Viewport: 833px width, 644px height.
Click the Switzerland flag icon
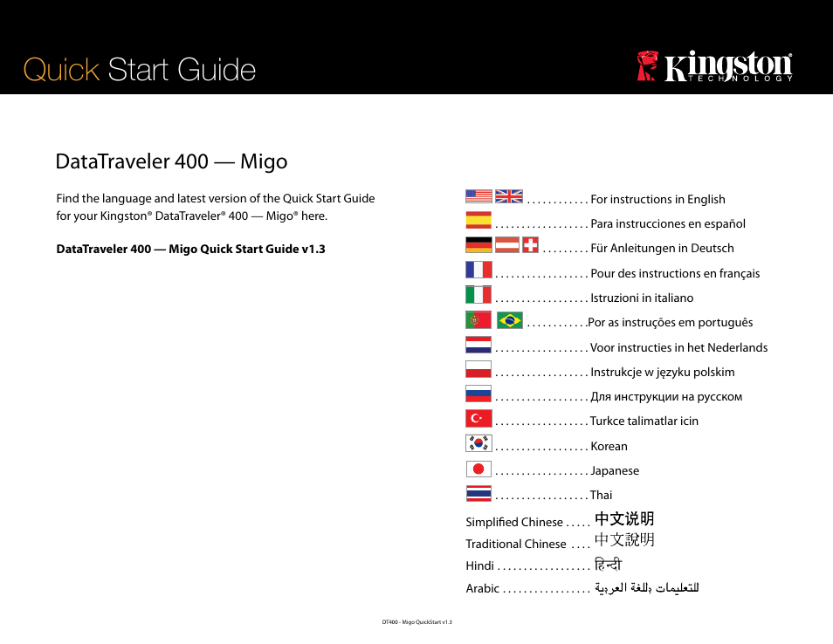pyautogui.click(x=530, y=244)
